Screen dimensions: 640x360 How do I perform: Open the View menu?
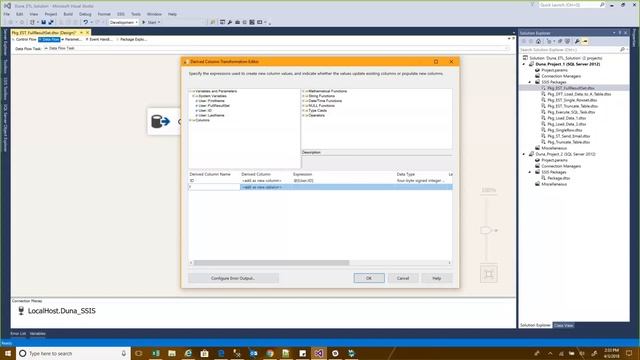[34, 14]
